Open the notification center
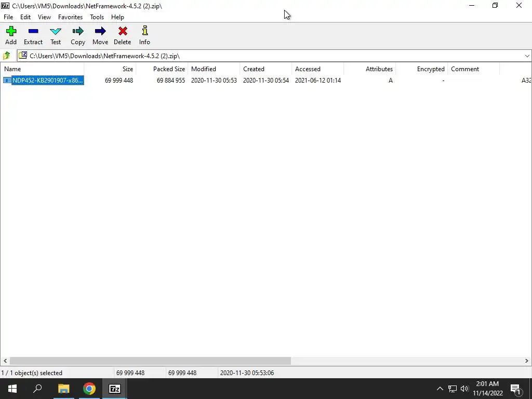Image resolution: width=532 pixels, height=399 pixels. point(516,389)
